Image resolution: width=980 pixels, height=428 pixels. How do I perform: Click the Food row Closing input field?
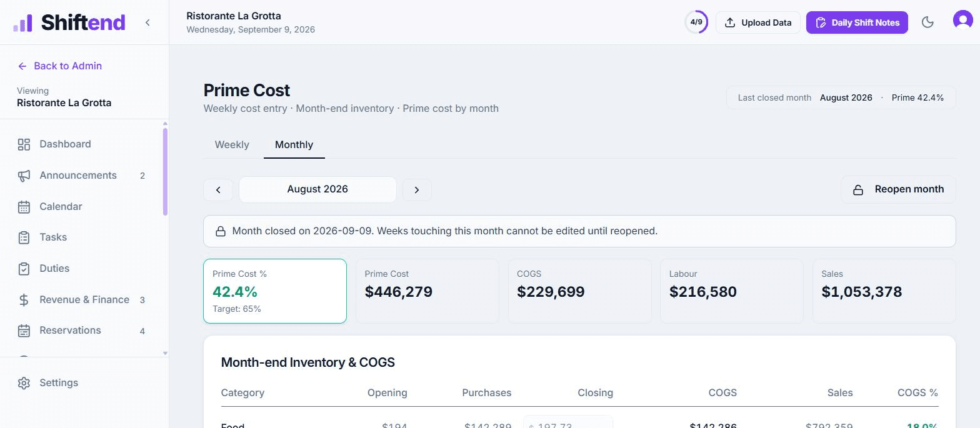568,423
